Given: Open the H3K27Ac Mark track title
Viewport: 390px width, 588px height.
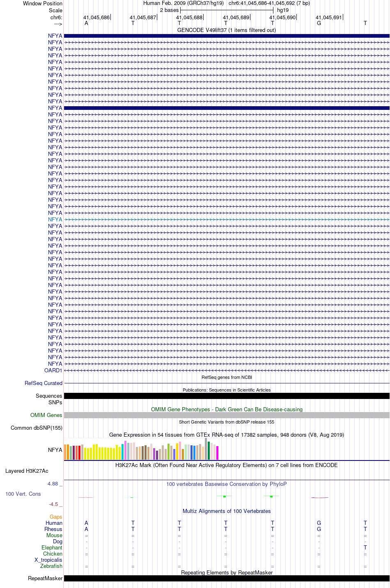Looking at the screenshot, I should [x=227, y=465].
